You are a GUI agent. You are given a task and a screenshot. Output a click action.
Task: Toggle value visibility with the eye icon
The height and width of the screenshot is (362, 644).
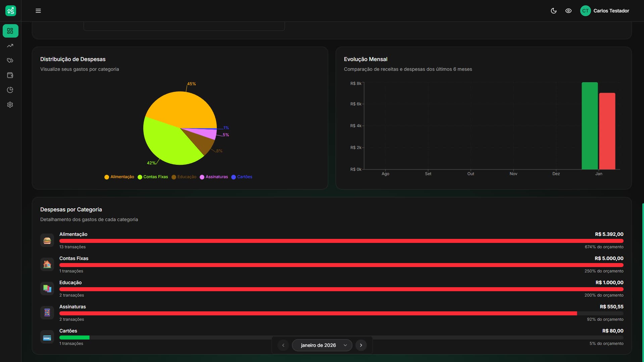[568, 11]
